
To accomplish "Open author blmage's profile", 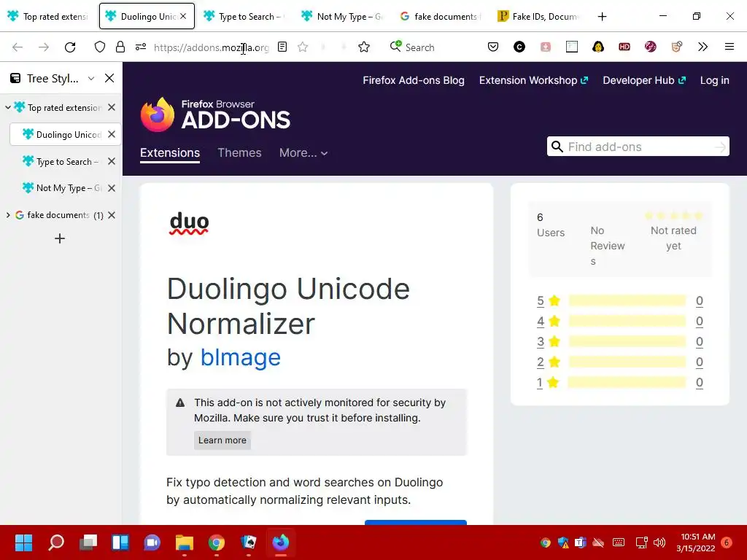I will click(241, 357).
